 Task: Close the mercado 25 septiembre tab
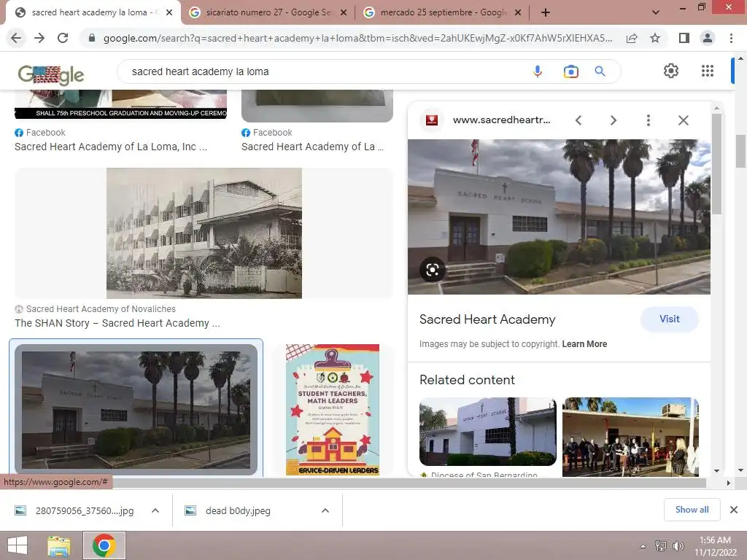coord(518,13)
